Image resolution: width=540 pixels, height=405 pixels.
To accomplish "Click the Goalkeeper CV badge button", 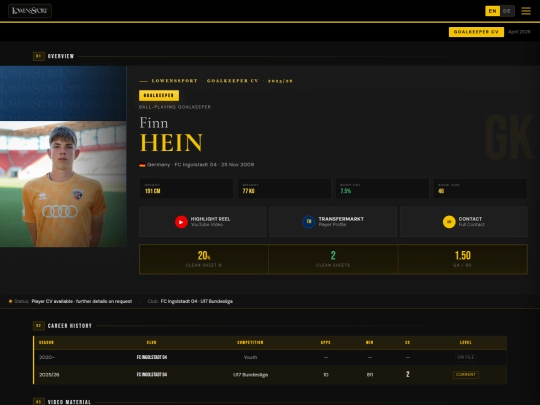I will [476, 32].
